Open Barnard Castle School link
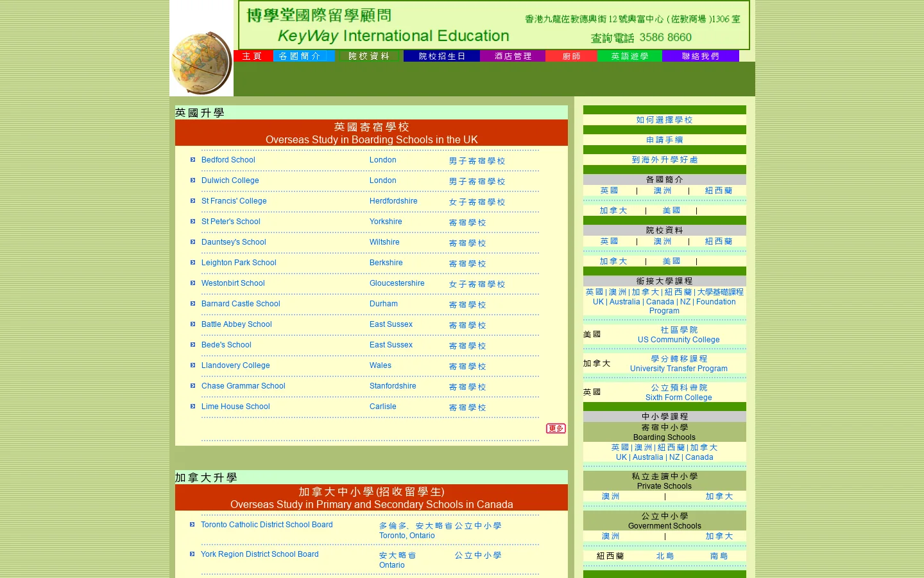Image resolution: width=924 pixels, height=578 pixels. pos(241,304)
